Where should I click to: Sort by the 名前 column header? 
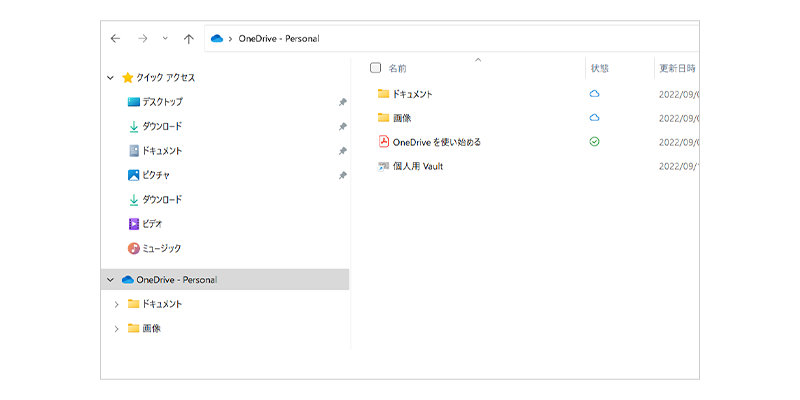[x=397, y=68]
